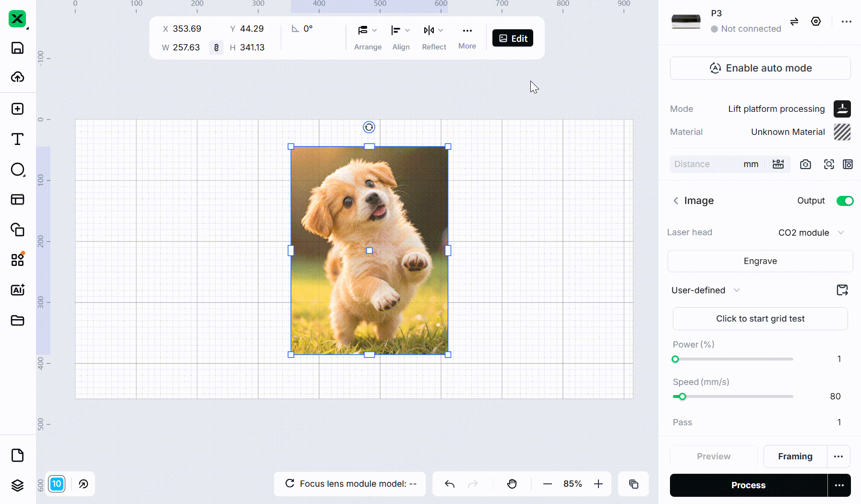Image resolution: width=861 pixels, height=504 pixels.
Task: Click the camera capture icon
Action: pyautogui.click(x=805, y=164)
